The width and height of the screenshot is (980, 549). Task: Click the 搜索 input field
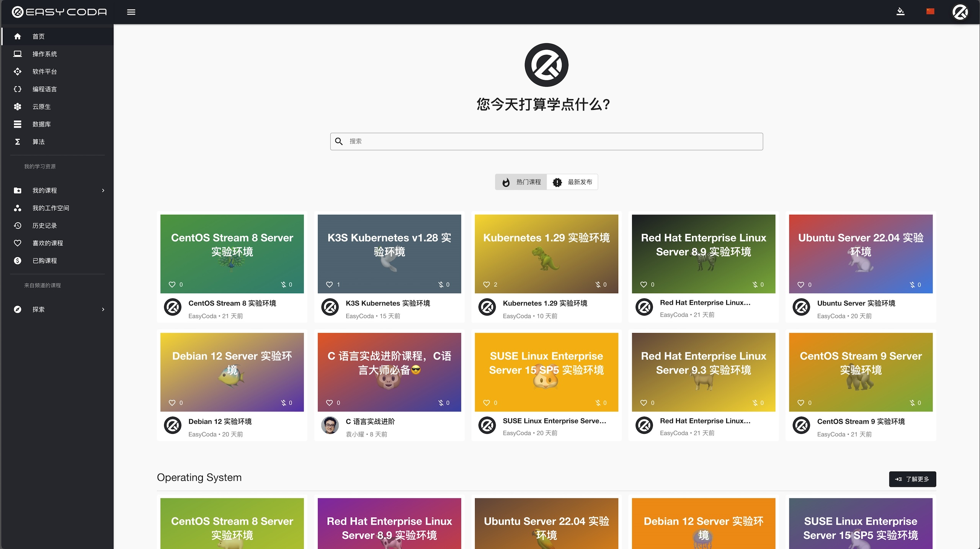click(x=546, y=141)
